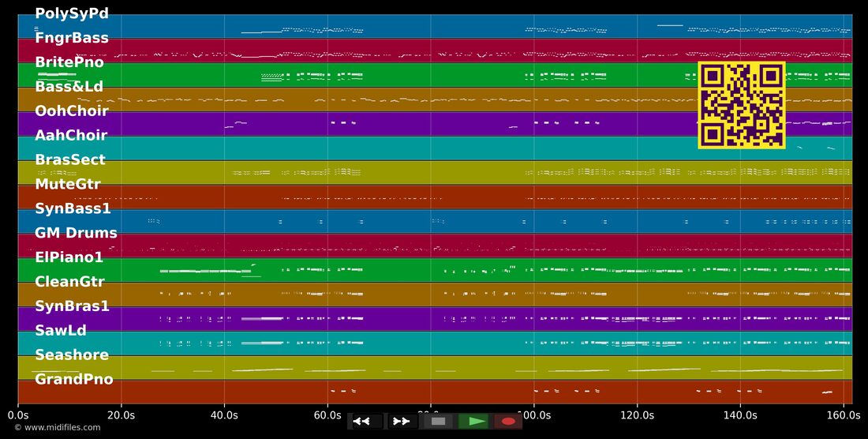Click the 0.0s time axis label

(x=18, y=415)
